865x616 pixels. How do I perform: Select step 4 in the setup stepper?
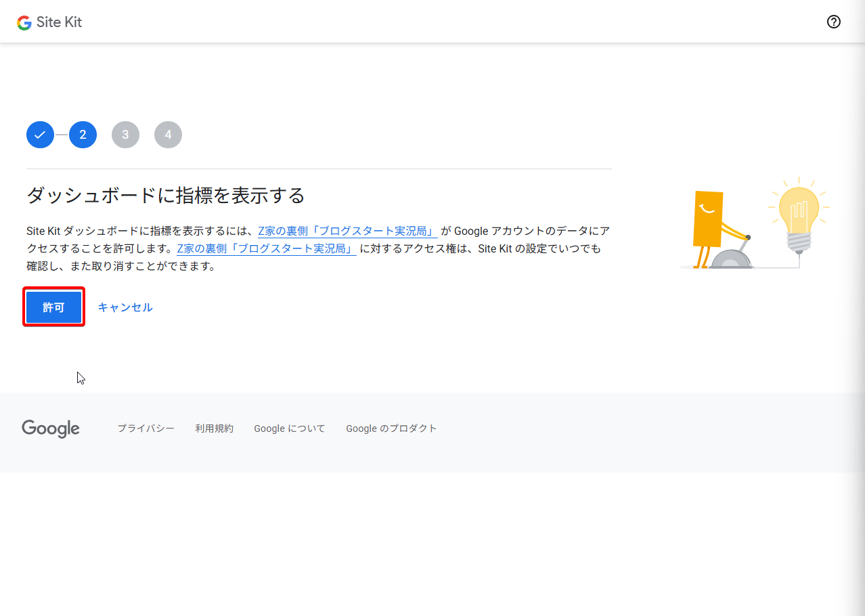[x=168, y=135]
